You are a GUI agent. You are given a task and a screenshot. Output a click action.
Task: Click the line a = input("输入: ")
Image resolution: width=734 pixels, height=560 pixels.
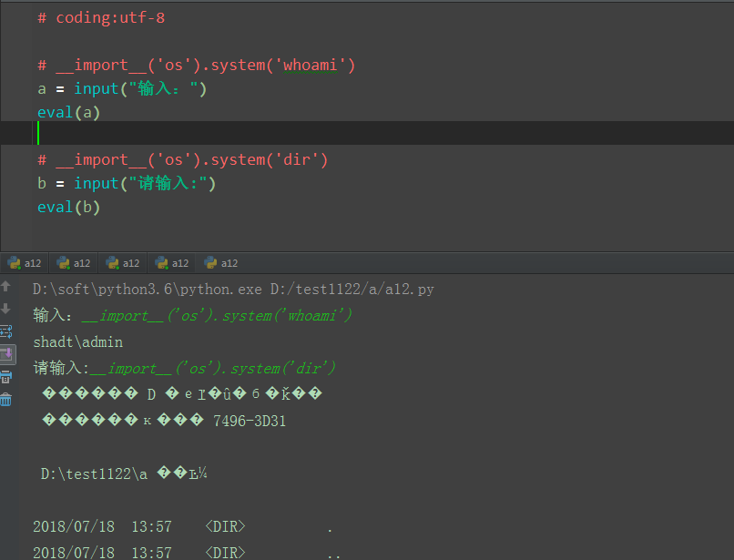coord(122,88)
